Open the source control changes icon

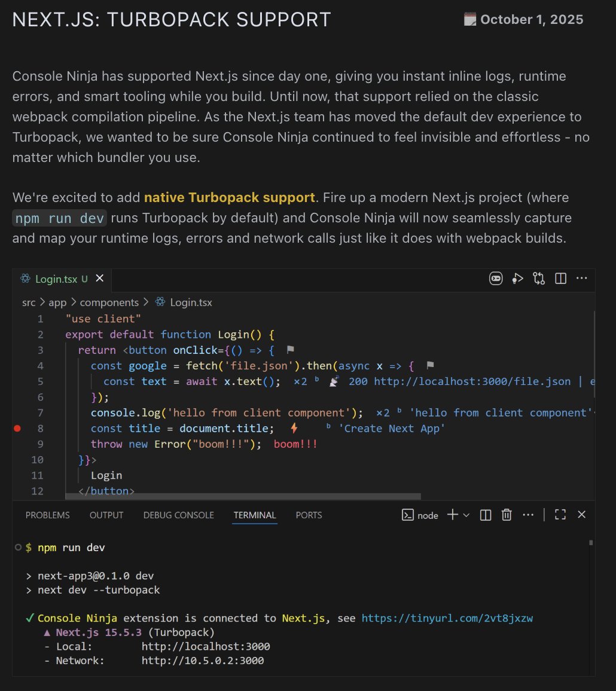[x=539, y=279]
